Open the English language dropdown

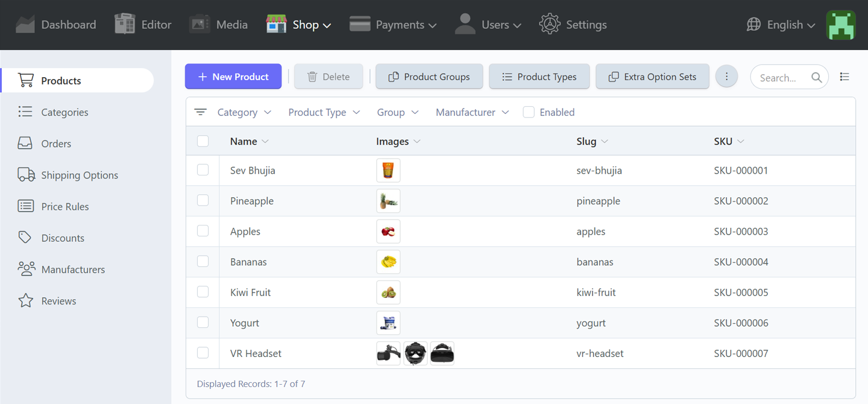click(x=781, y=25)
